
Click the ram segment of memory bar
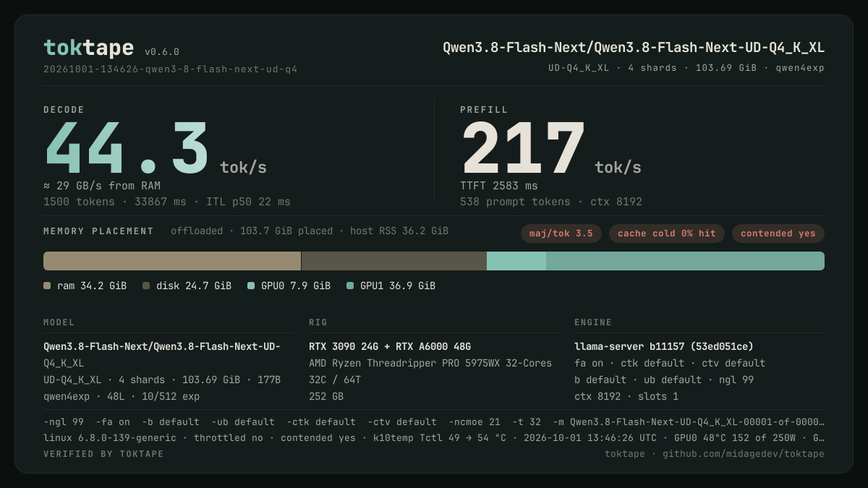coord(172,261)
